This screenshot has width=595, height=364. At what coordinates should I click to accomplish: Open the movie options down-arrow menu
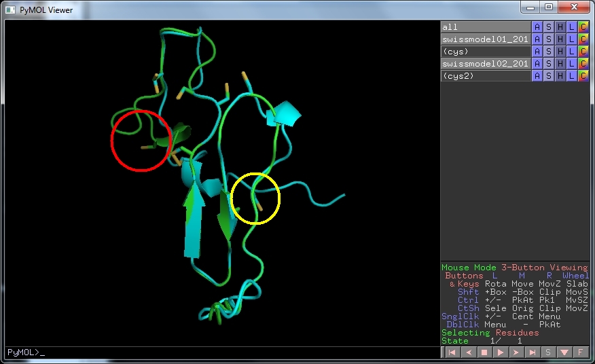point(564,352)
